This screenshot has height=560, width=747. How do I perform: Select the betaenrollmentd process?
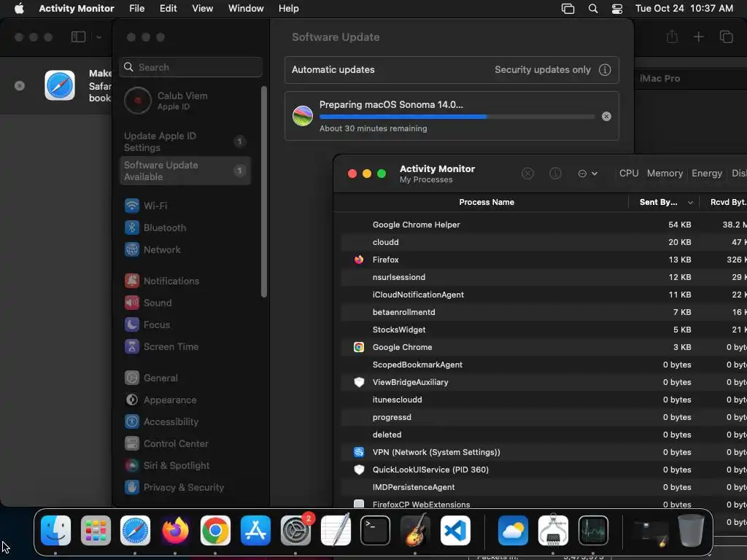(543, 312)
